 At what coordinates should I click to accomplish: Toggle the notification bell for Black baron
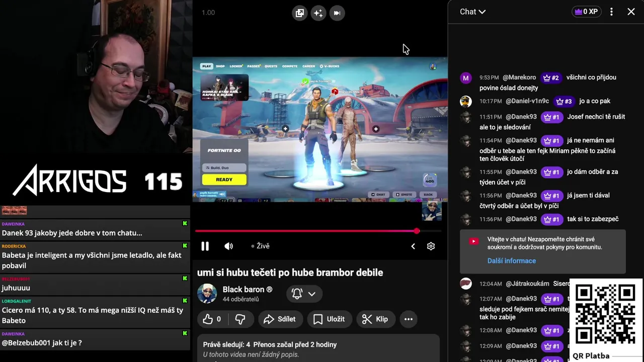297,294
